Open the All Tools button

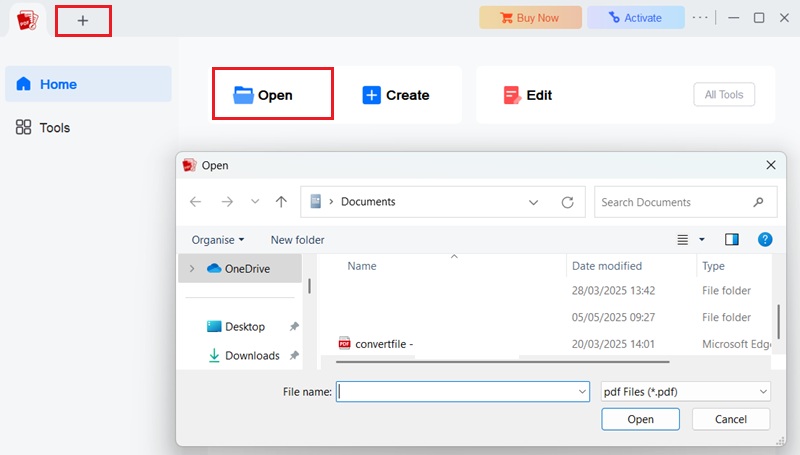[x=724, y=94]
